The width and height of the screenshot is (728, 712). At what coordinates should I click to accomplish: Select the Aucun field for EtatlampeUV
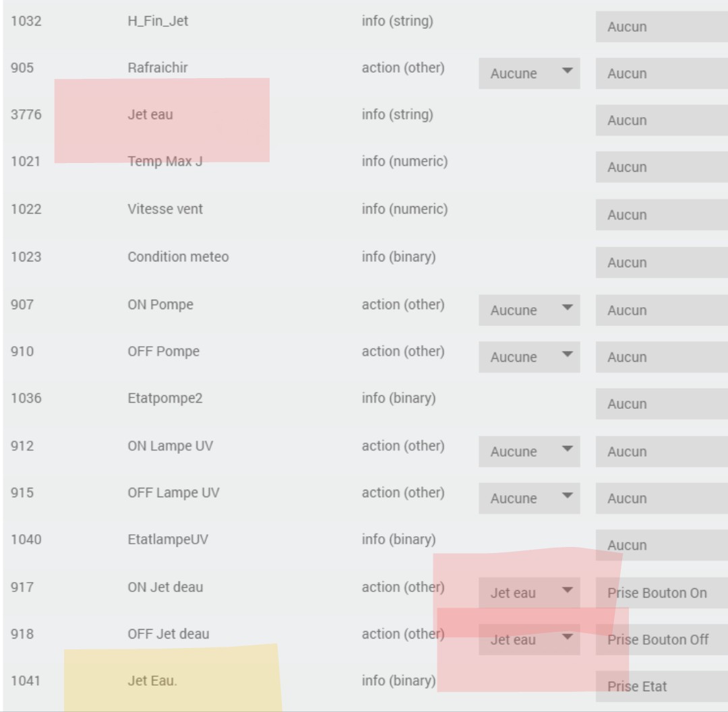coord(661,545)
